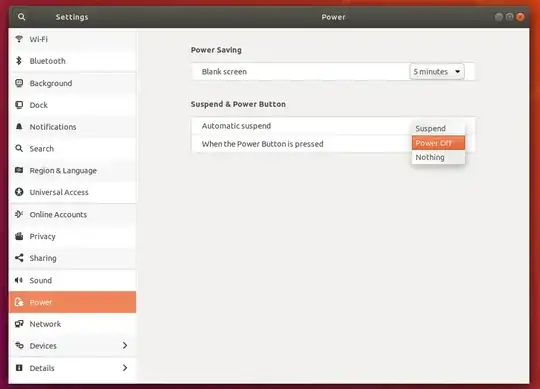Click the Region & Language flag icon

coord(19,170)
